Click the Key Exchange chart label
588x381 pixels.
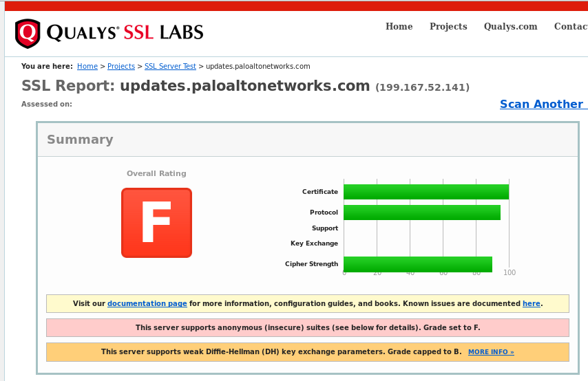tap(314, 243)
